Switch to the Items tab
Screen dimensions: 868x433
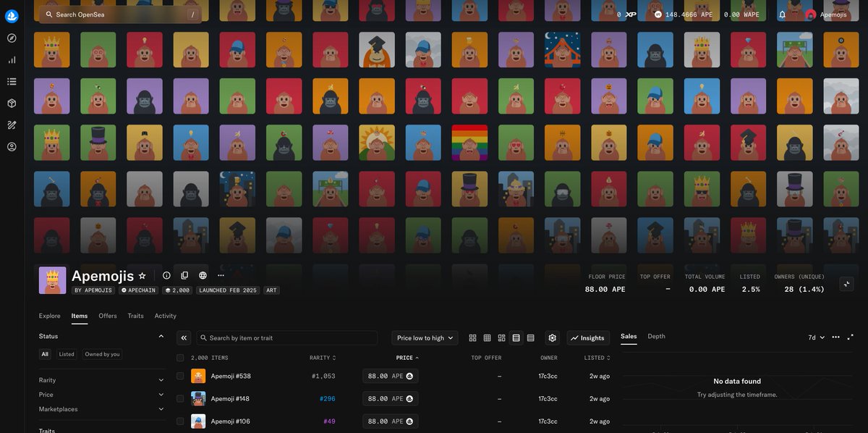pos(80,316)
